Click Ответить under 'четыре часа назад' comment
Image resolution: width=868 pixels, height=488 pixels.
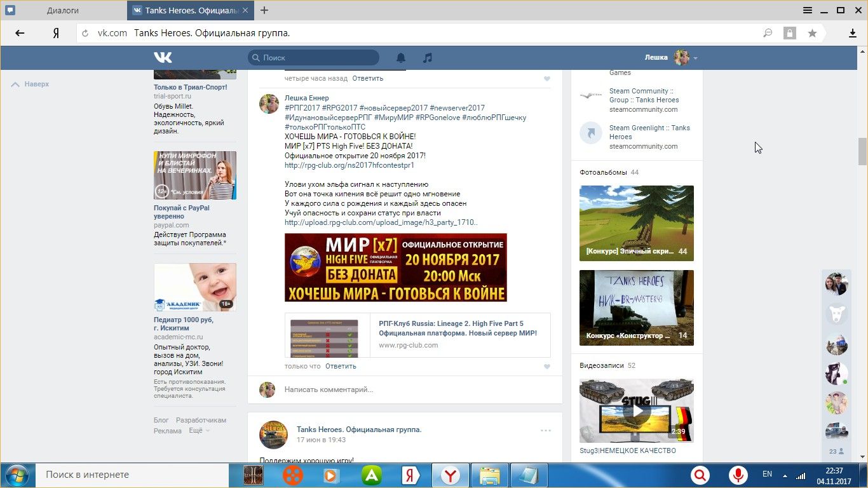click(x=368, y=78)
